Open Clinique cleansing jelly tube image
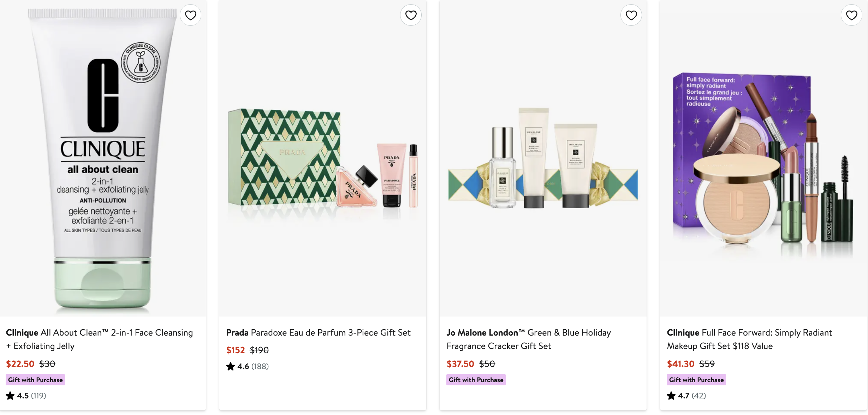This screenshot has height=415, width=868. pyautogui.click(x=103, y=159)
